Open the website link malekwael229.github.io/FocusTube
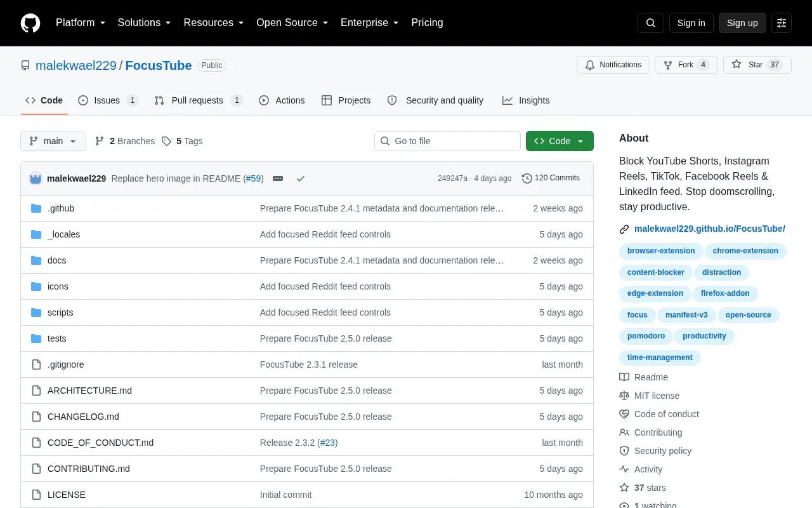This screenshot has height=508, width=812. point(710,229)
